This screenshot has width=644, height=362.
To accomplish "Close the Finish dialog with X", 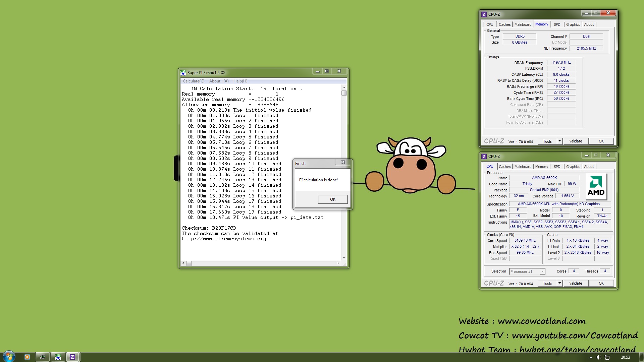I will pyautogui.click(x=343, y=162).
